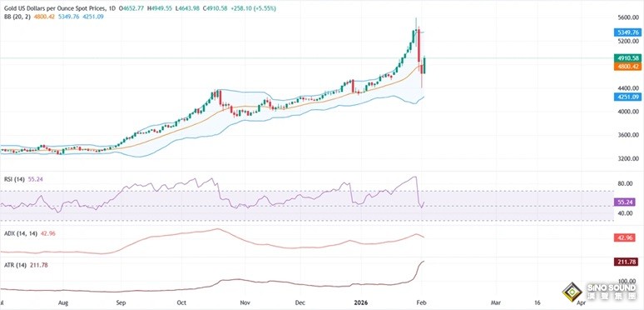Click the blue 5349.76 price axis tag
The width and height of the screenshot is (644, 310).
(627, 32)
